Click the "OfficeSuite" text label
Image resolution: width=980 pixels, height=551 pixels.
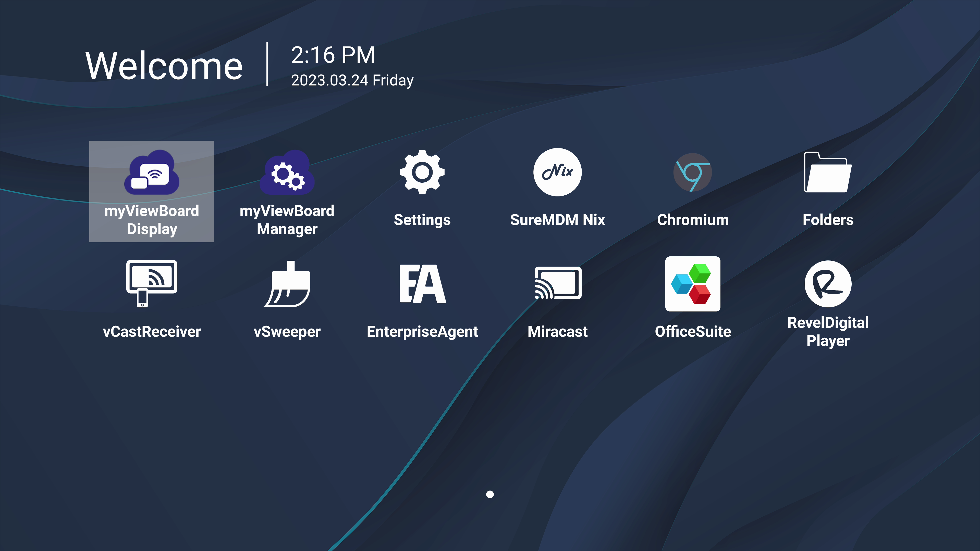click(x=693, y=332)
